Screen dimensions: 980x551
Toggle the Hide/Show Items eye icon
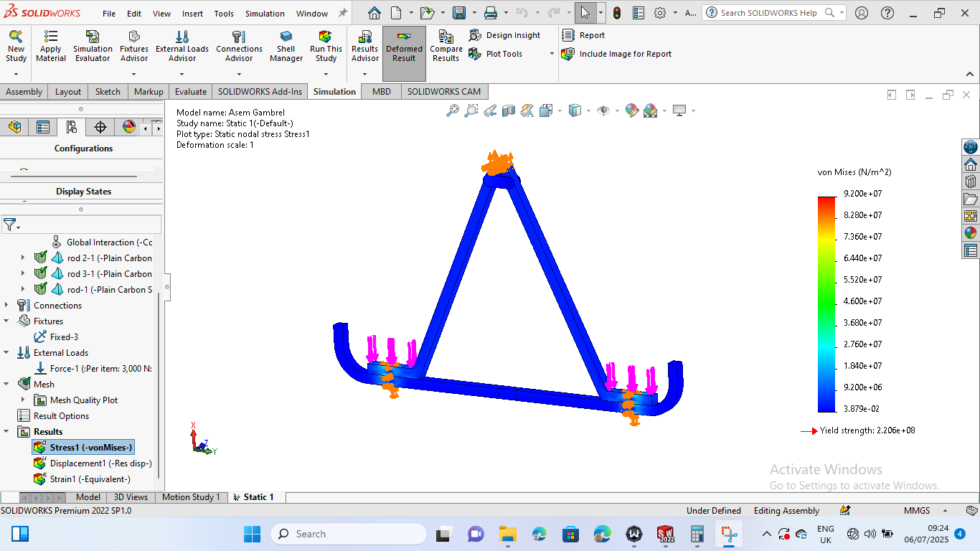pos(604,110)
